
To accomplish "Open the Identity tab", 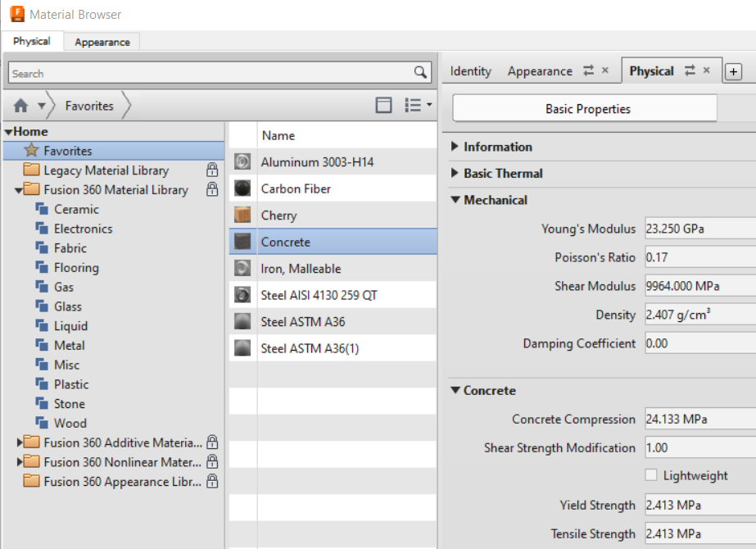I will 470,71.
